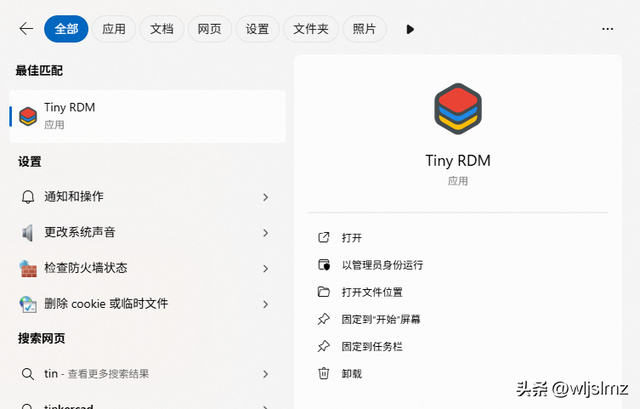The image size is (640, 409).
Task: Click the speaker icon for 更改系统声音
Action: click(x=28, y=233)
